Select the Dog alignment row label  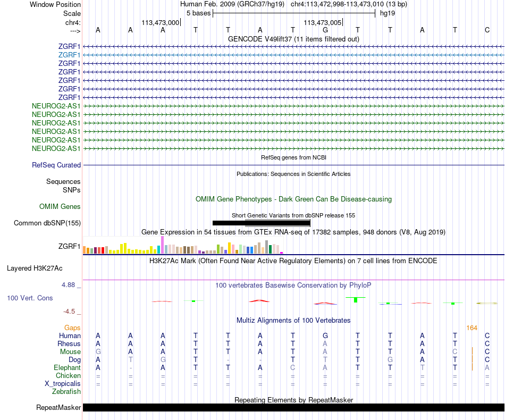pos(74,360)
